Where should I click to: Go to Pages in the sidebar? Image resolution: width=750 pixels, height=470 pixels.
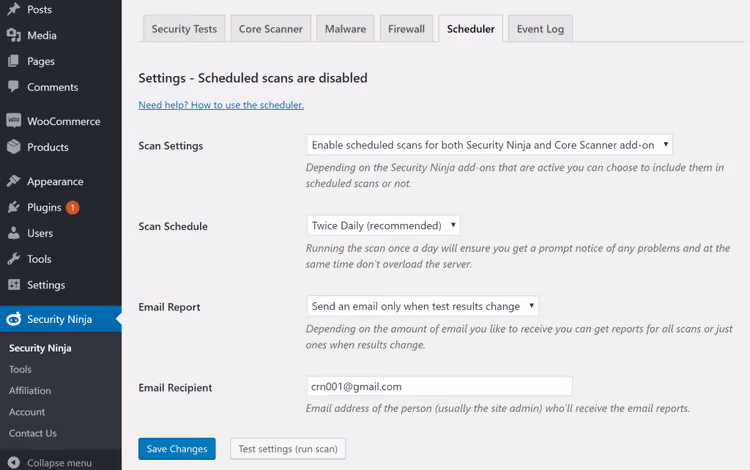point(41,61)
